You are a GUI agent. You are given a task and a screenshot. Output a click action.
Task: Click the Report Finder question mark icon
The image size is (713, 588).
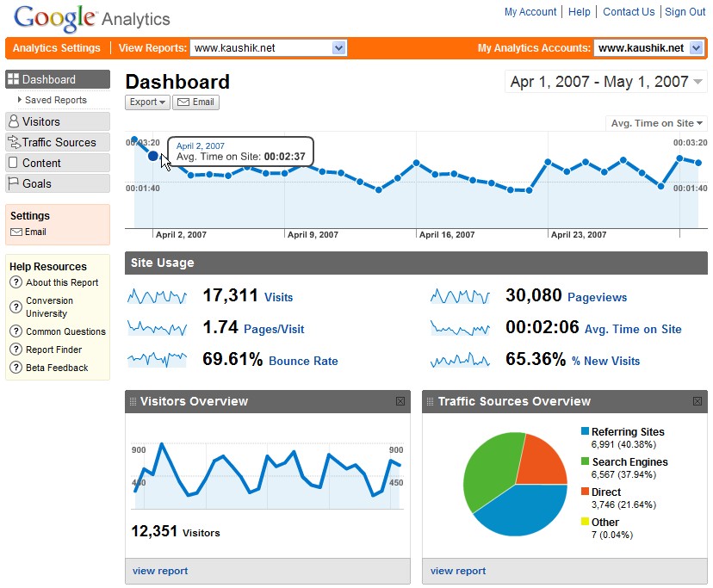(x=15, y=350)
